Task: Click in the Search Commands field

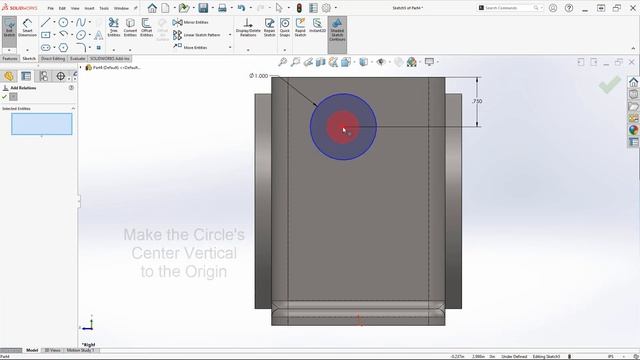Action: (509, 8)
